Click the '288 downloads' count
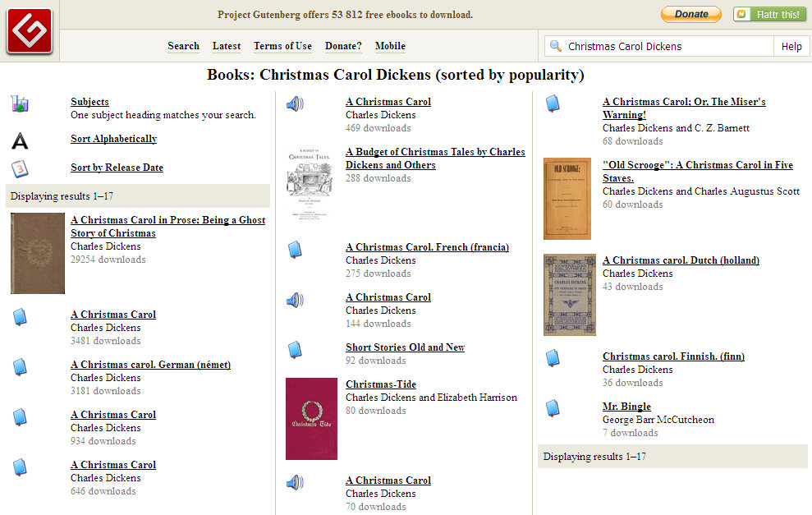Viewport: 812px width, 515px height. [x=378, y=178]
